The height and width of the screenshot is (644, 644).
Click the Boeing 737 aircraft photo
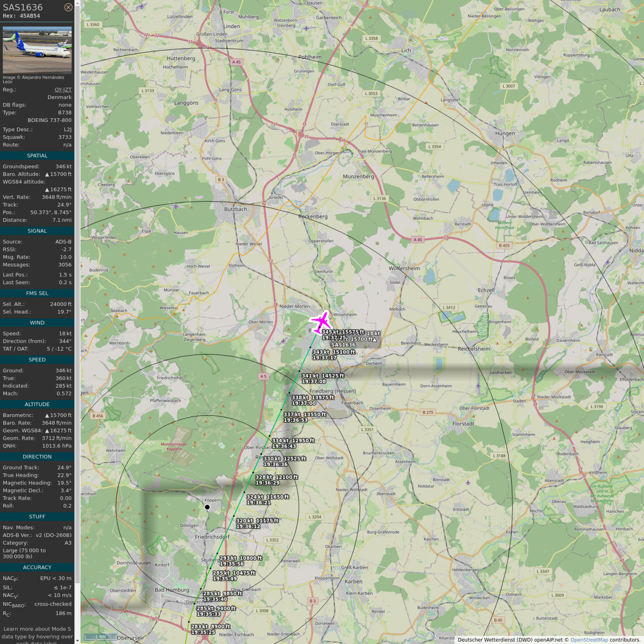tap(37, 50)
